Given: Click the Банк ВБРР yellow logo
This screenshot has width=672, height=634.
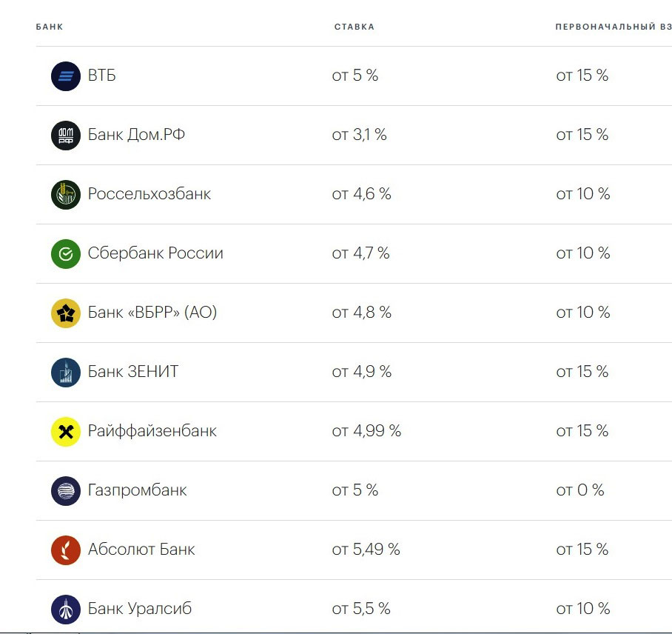Looking at the screenshot, I should (x=66, y=313).
